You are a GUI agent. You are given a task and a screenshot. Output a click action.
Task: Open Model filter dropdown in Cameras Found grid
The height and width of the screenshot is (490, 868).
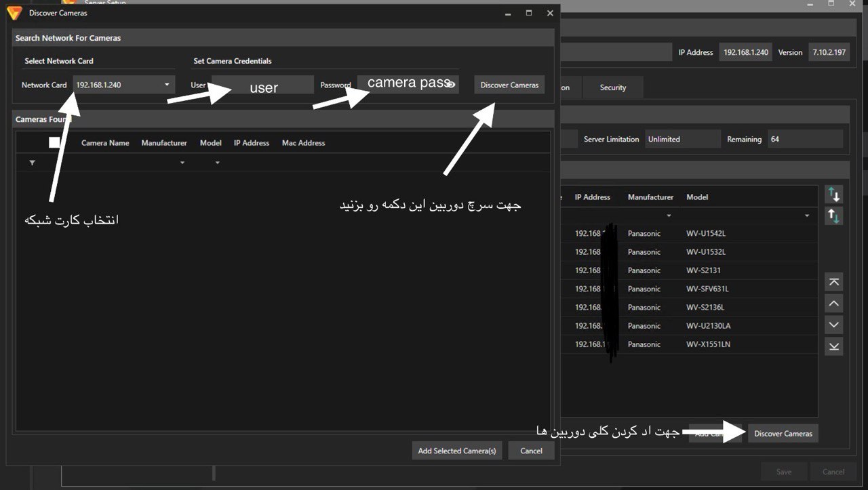coord(218,163)
